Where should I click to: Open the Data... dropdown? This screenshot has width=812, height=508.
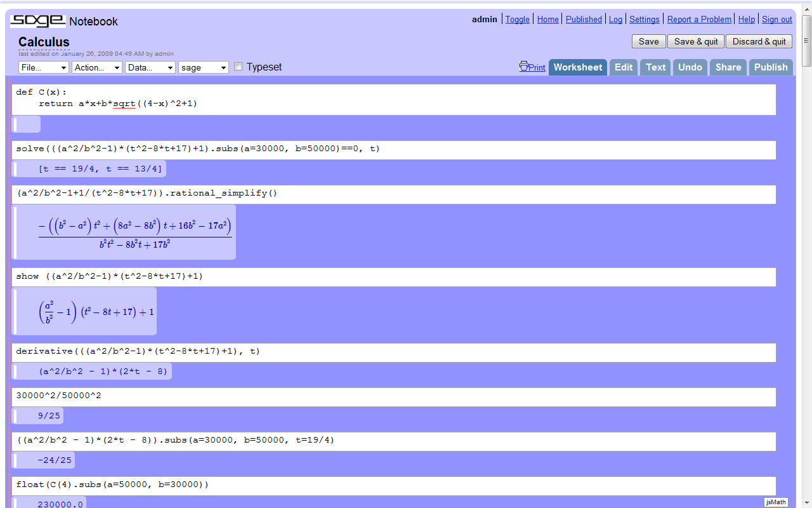coord(150,67)
